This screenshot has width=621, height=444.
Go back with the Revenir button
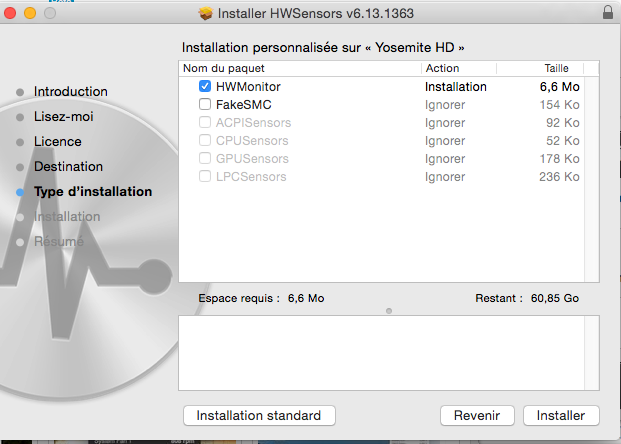(477, 415)
